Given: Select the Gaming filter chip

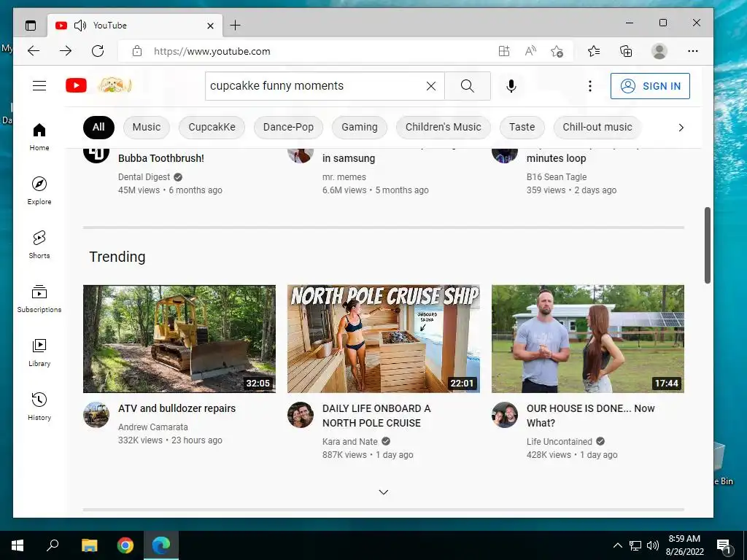Looking at the screenshot, I should (359, 127).
